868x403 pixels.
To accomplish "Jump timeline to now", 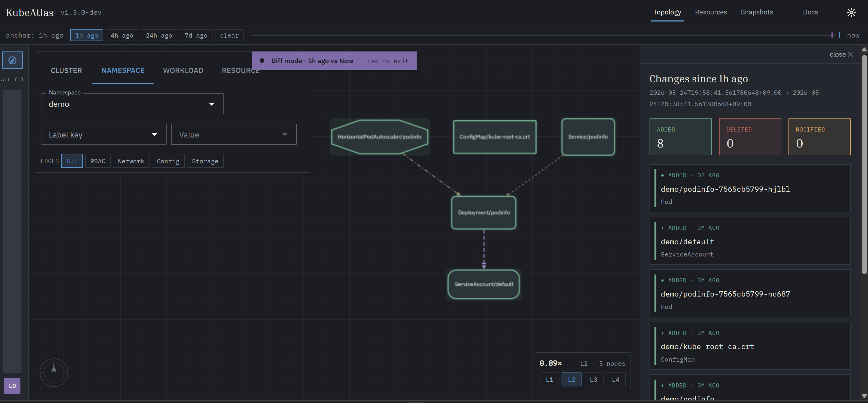I will coord(853,35).
